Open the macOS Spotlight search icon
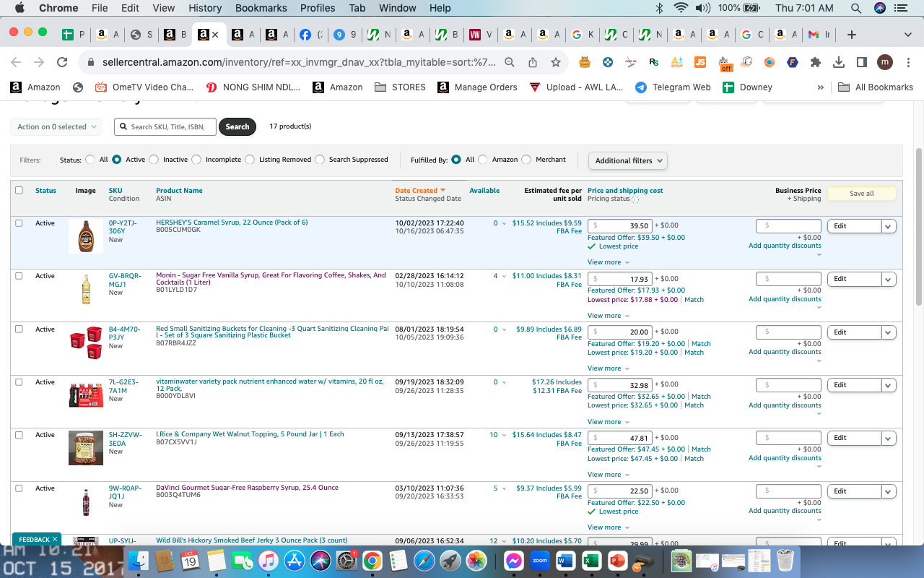924x578 pixels. pyautogui.click(x=856, y=8)
